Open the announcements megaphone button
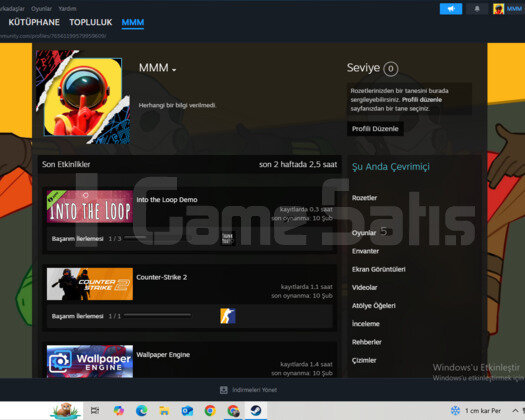525x420 pixels. click(x=451, y=9)
